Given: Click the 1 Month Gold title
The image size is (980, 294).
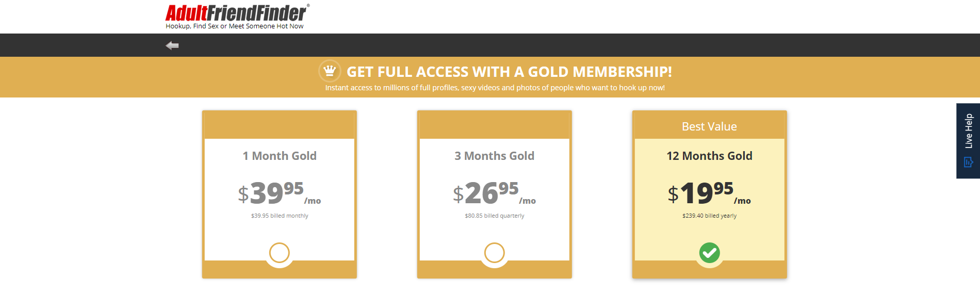Looking at the screenshot, I should point(280,156).
